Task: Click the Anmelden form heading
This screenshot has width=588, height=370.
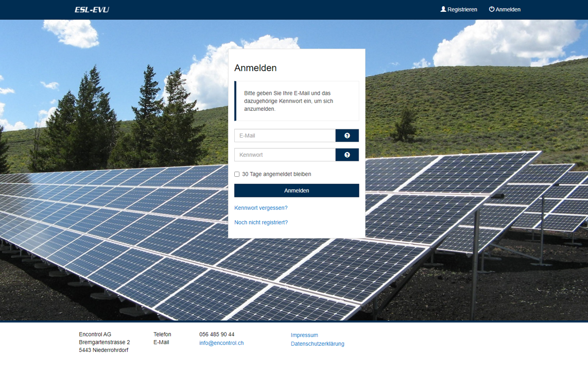Action: point(255,68)
